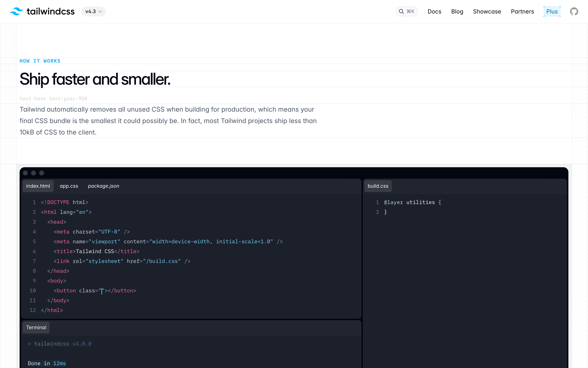The height and width of the screenshot is (368, 588).
Task: Click the Tailwind CSS wave logo
Action: coord(17,11)
